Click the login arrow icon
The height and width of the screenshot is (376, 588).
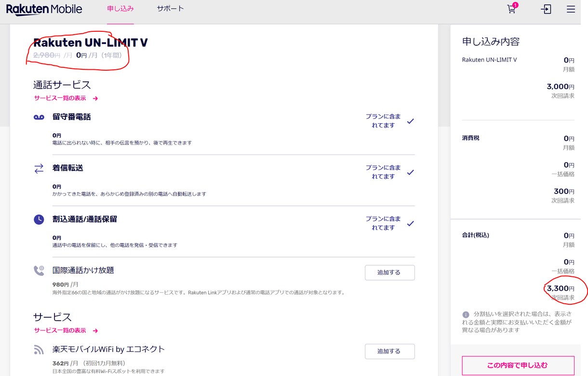(546, 9)
